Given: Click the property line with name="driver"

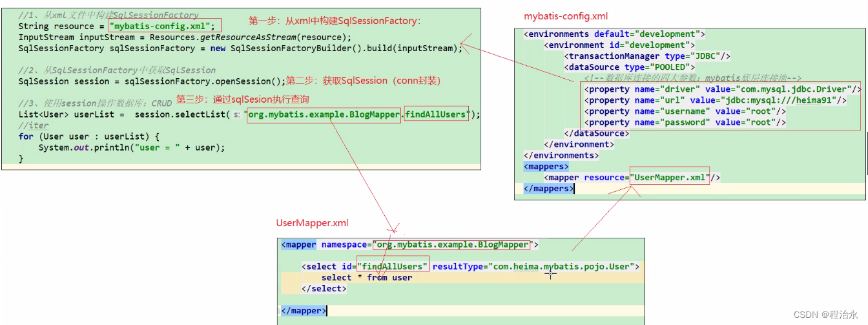Looking at the screenshot, I should point(723,89).
